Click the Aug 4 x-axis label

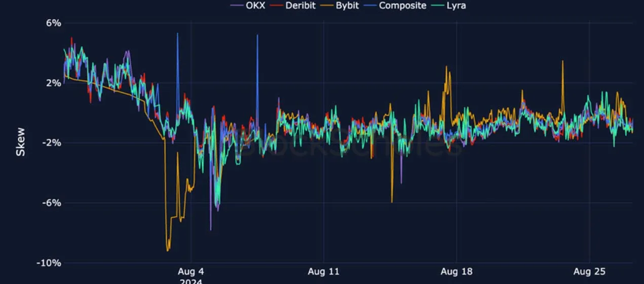191,272
